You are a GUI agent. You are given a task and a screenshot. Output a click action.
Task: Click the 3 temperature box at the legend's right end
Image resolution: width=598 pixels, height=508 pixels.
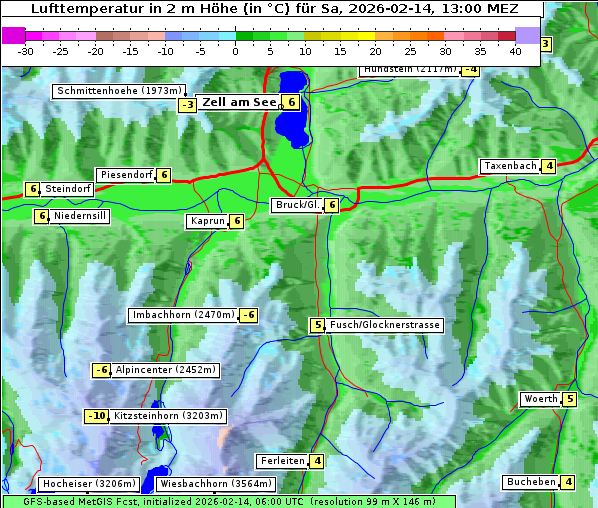[x=545, y=44]
